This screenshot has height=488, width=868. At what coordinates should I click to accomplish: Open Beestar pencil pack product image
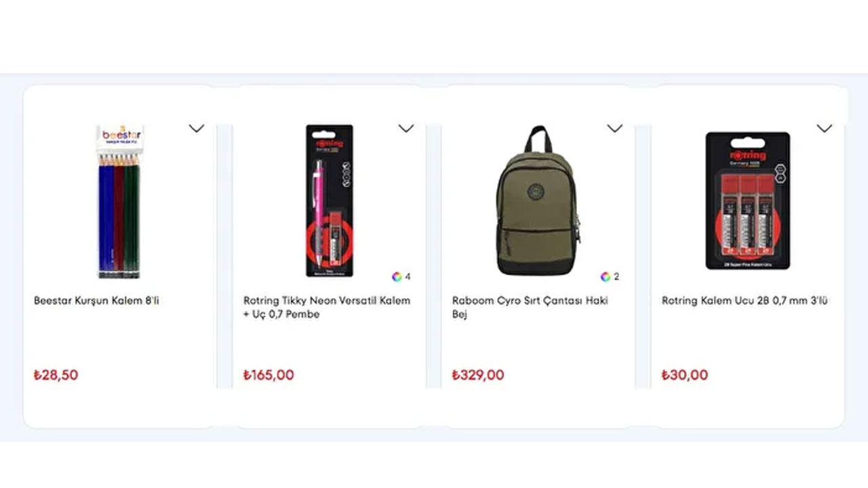[x=119, y=201]
